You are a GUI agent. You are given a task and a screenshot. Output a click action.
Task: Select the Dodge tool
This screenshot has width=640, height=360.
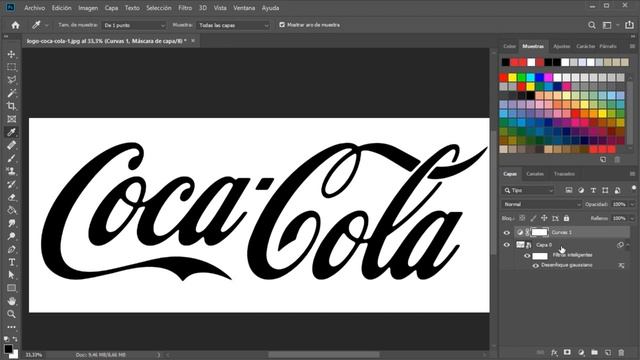pos(11,237)
